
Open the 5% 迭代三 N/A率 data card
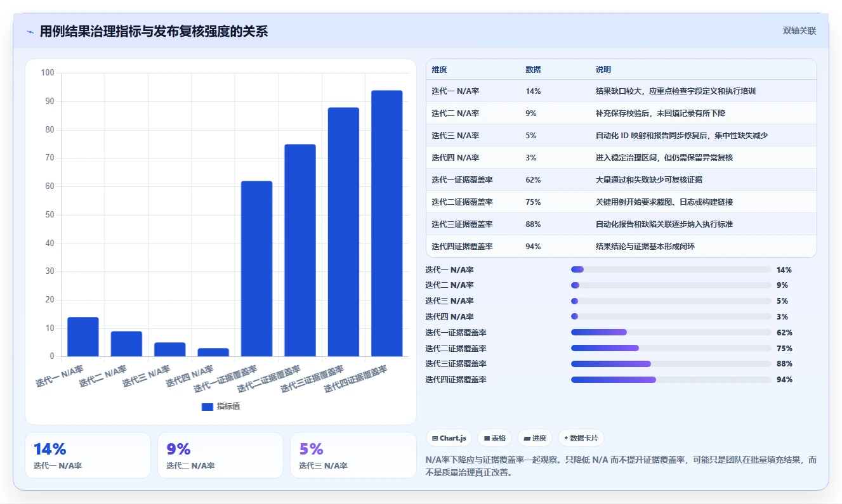point(353,455)
